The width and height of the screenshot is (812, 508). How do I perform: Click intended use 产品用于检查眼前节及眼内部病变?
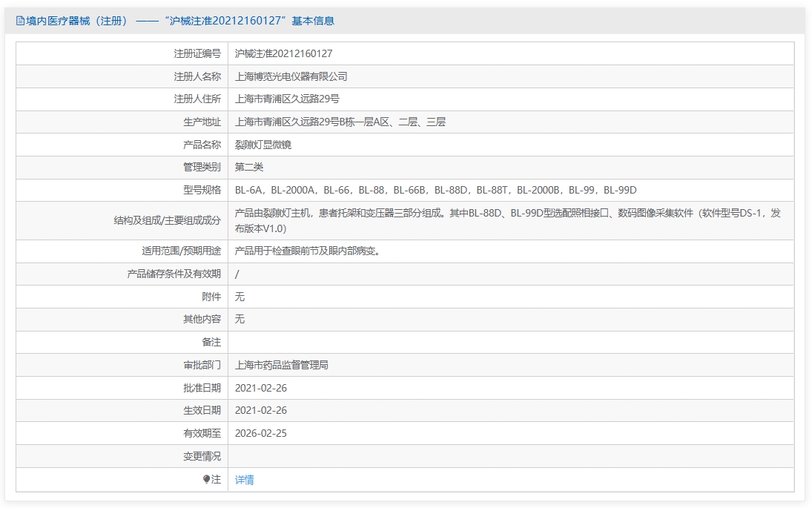click(308, 251)
